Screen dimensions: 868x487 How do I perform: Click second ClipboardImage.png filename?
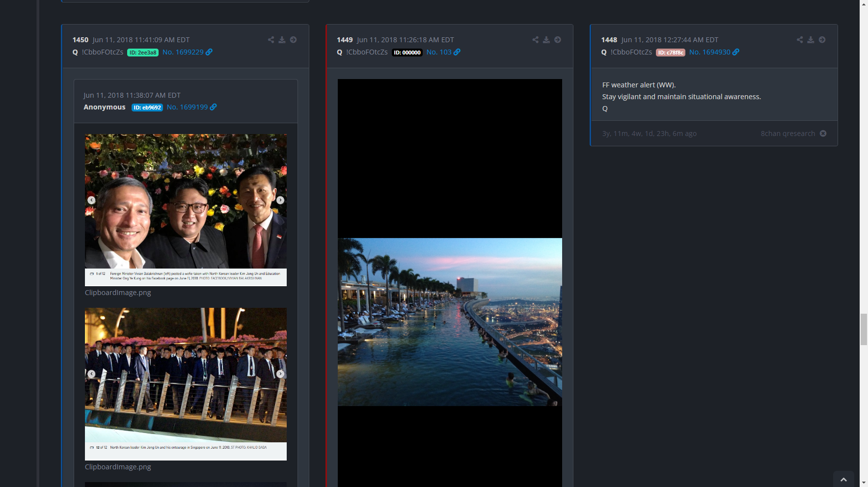click(x=118, y=467)
